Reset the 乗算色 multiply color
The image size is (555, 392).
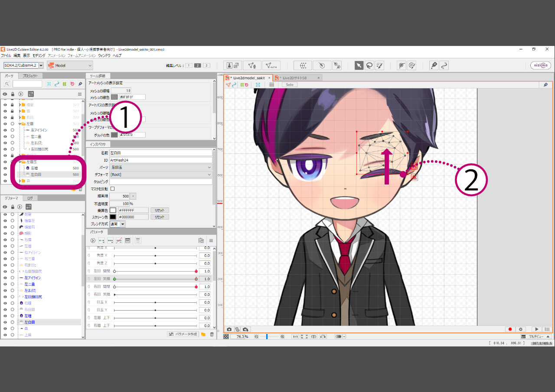pyautogui.click(x=160, y=210)
